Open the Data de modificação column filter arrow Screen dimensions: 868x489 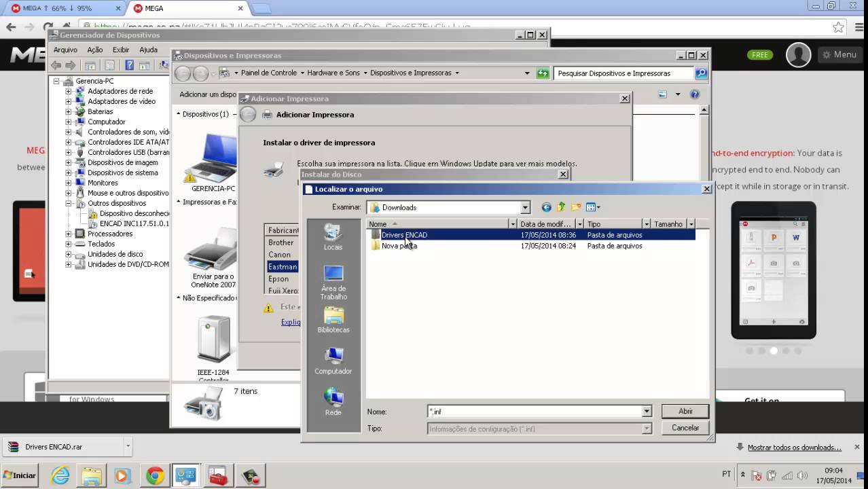[x=579, y=223]
